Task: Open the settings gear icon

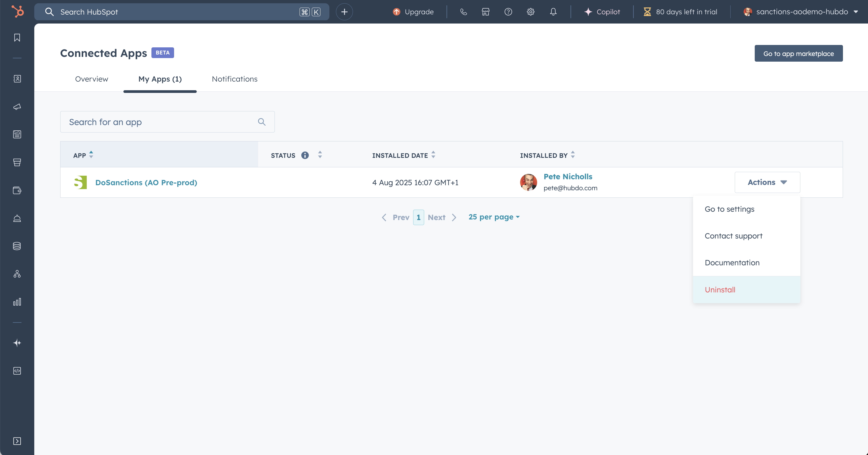Action: pos(531,12)
